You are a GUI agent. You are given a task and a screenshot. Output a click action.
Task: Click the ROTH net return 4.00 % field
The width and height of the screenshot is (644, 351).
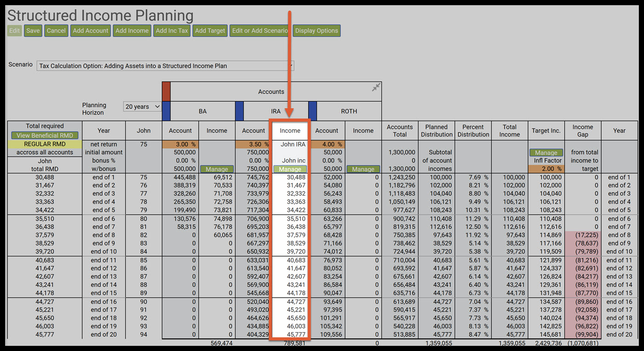(x=327, y=144)
